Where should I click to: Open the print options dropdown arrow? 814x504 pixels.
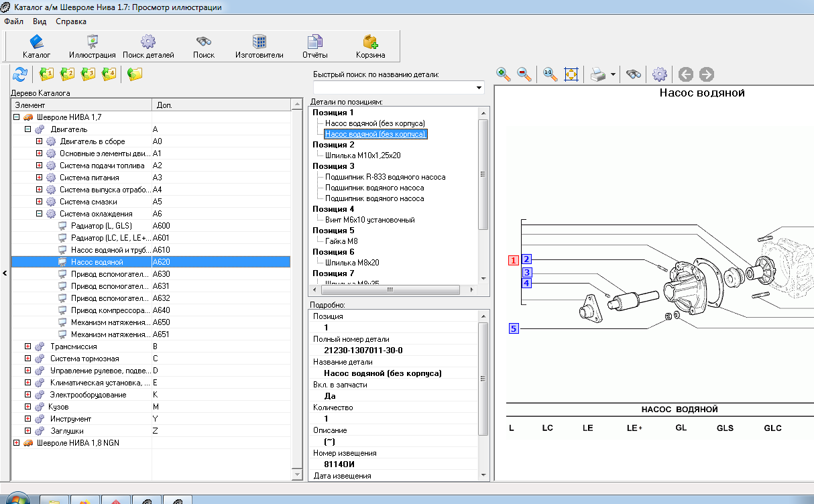[613, 74]
